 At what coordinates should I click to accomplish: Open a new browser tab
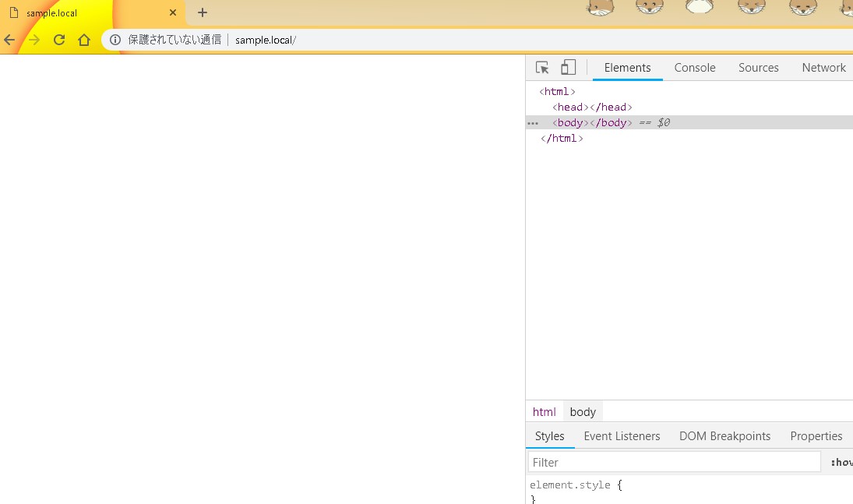203,12
